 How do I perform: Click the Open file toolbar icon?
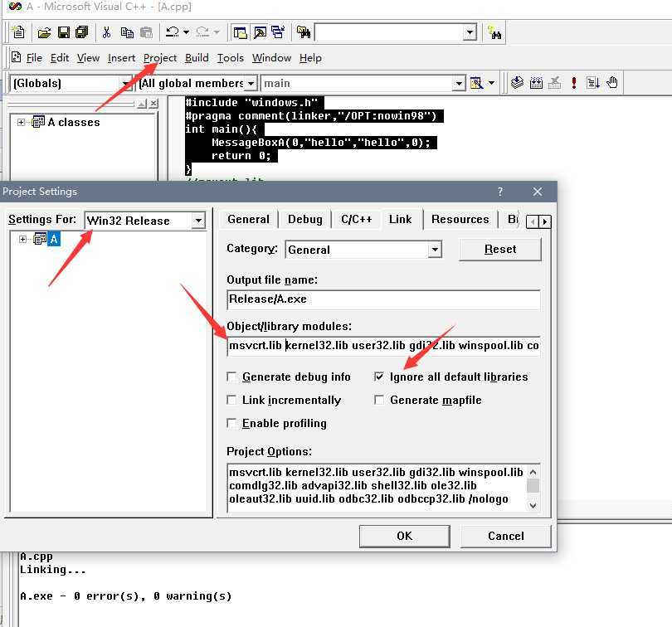click(44, 32)
